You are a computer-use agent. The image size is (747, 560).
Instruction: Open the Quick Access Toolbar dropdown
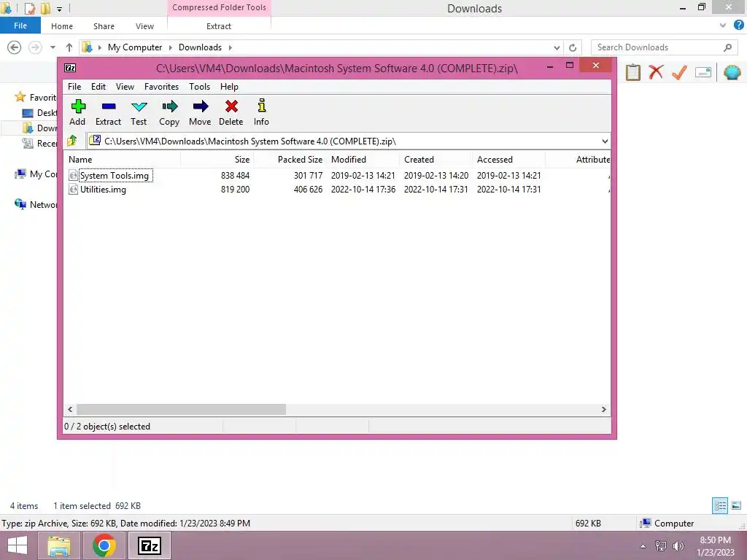coord(59,9)
